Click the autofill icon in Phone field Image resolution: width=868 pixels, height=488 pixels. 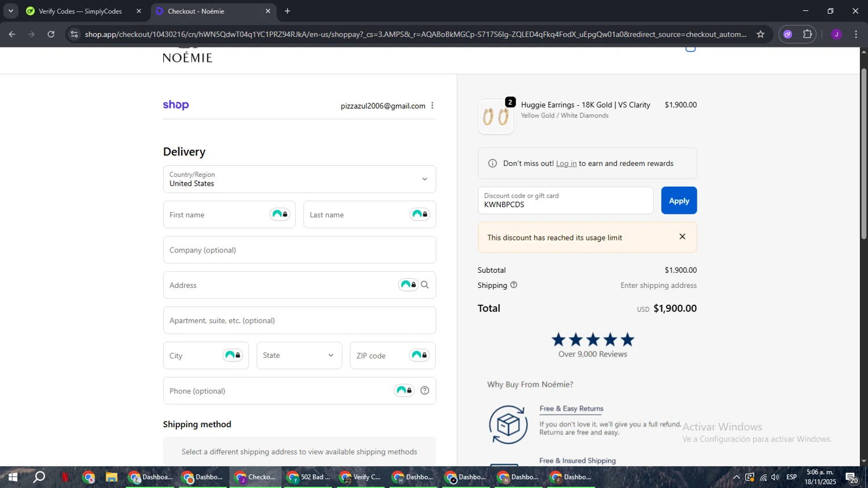[404, 390]
